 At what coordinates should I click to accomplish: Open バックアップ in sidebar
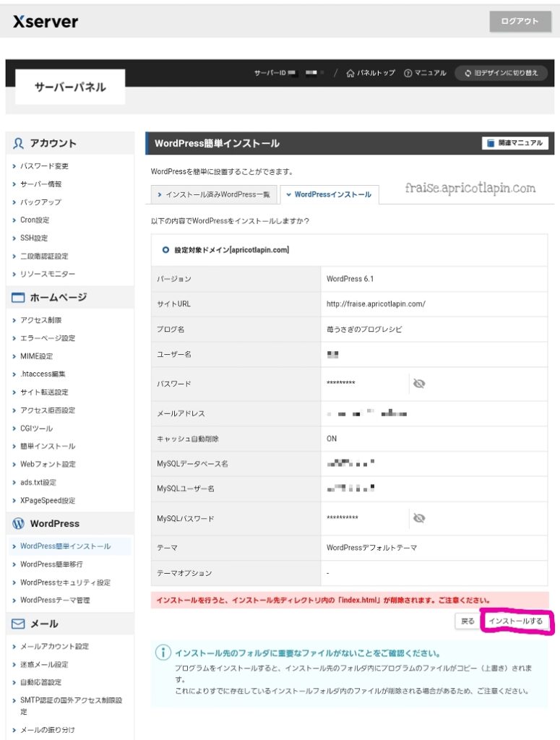click(40, 202)
